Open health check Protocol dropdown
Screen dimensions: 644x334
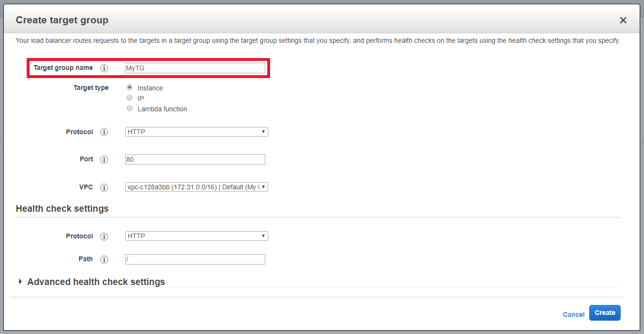196,236
